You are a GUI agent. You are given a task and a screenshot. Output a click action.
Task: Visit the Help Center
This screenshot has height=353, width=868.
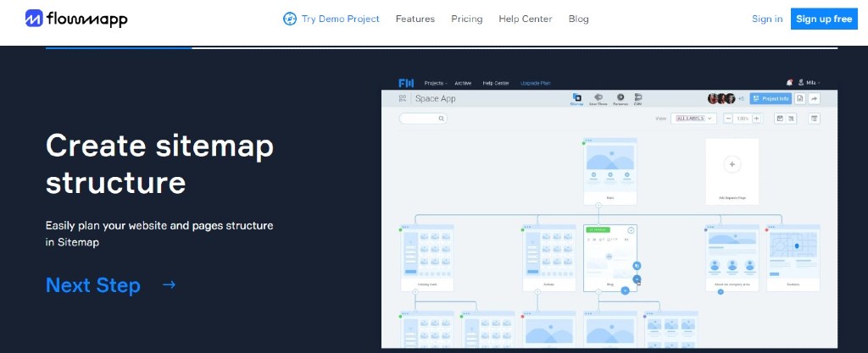click(525, 19)
